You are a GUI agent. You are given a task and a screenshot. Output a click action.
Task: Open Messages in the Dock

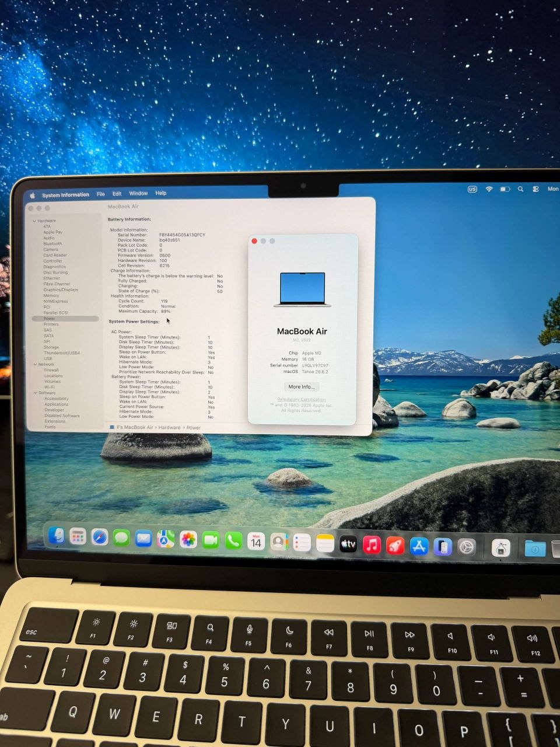click(121, 537)
